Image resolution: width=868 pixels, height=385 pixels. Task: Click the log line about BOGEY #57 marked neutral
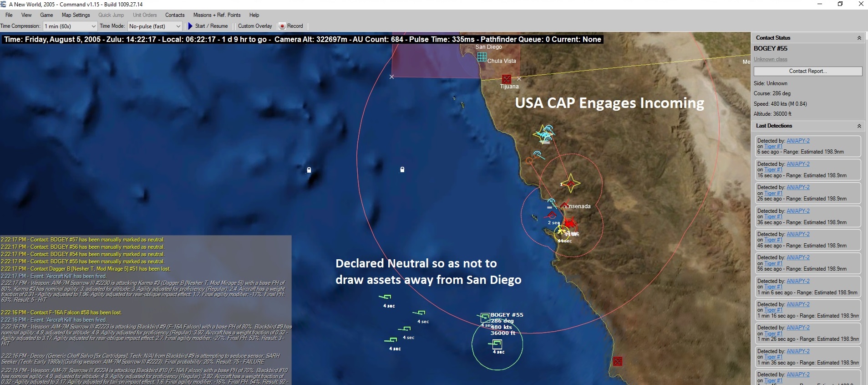82,240
